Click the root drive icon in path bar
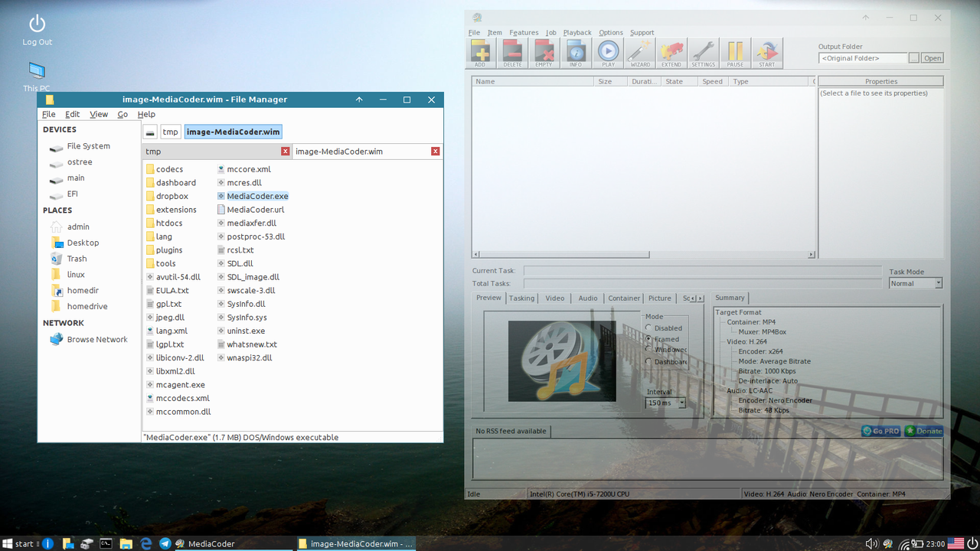This screenshot has width=980, height=551. click(x=150, y=132)
